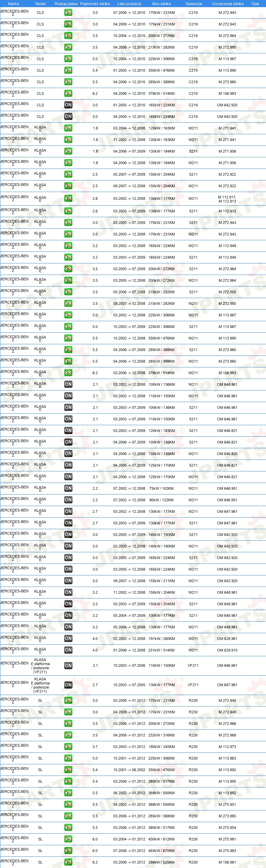The width and height of the screenshot is (266, 868).
Task: Click the Opis column header
Action: pos(255,4)
